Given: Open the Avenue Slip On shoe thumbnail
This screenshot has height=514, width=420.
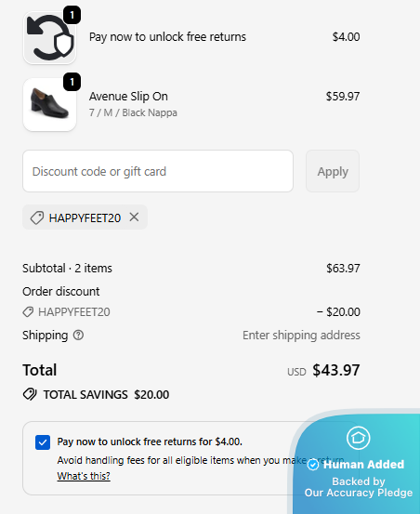Looking at the screenshot, I should [x=50, y=105].
